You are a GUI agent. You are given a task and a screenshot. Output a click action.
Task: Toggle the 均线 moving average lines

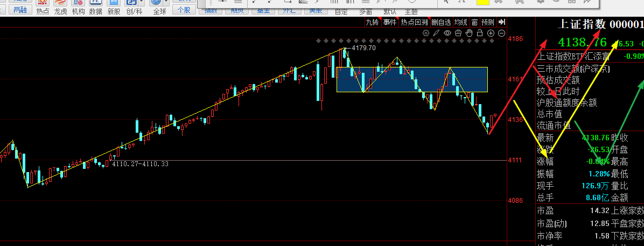click(461, 22)
